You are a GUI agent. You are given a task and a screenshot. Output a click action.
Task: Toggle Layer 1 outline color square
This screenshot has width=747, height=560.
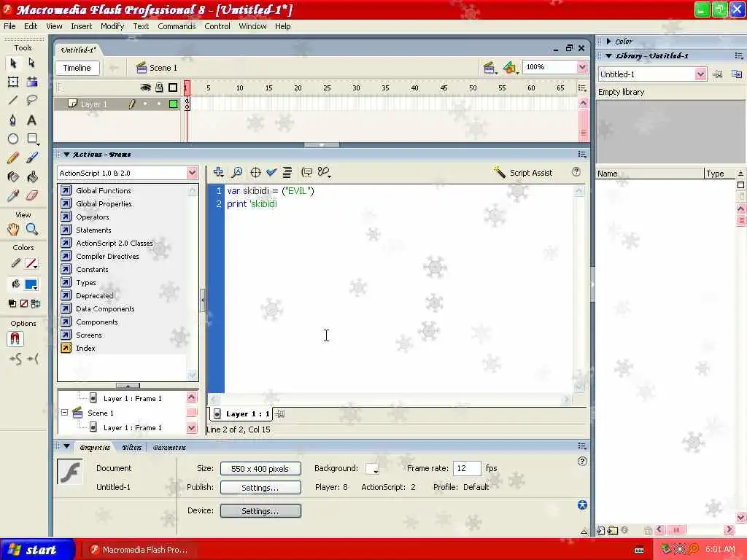tap(173, 104)
